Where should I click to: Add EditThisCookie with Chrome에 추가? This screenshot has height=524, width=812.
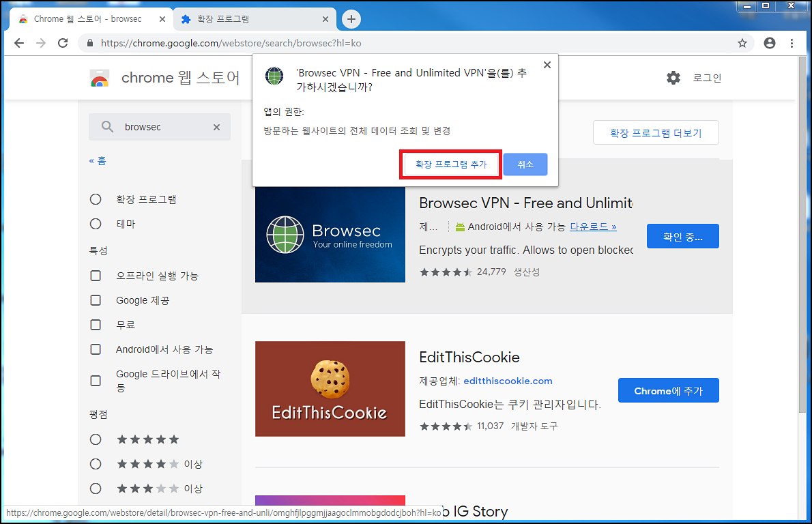pyautogui.click(x=668, y=390)
